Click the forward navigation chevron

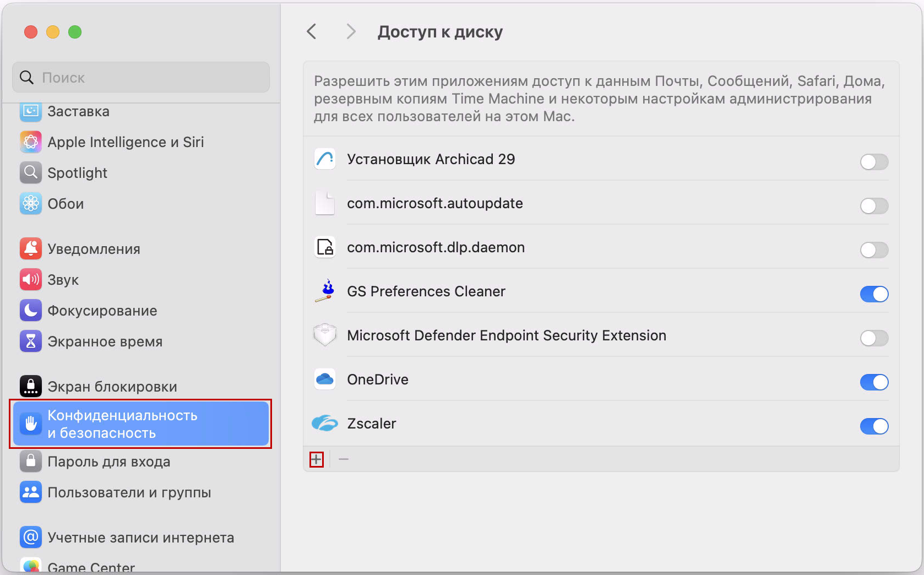pyautogui.click(x=351, y=31)
